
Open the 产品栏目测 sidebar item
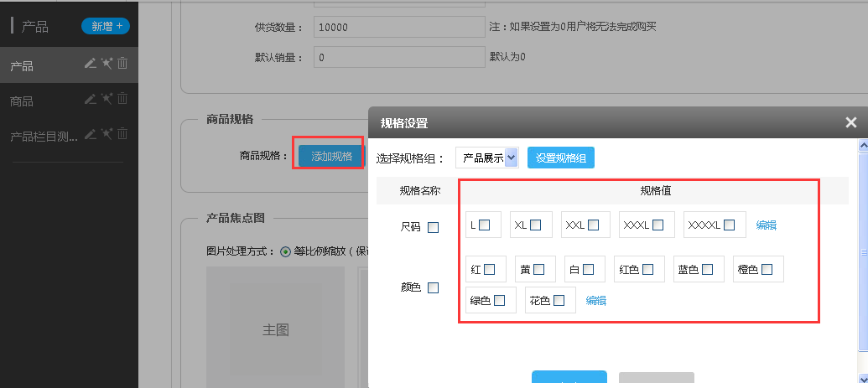pyautogui.click(x=43, y=136)
